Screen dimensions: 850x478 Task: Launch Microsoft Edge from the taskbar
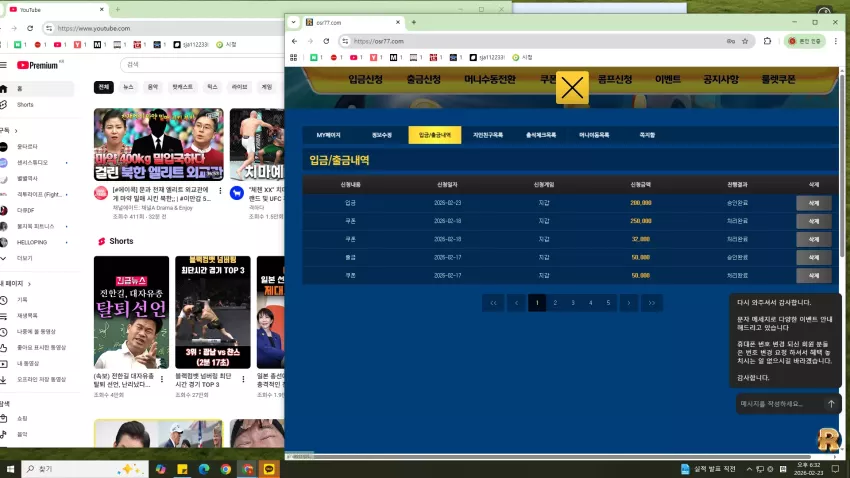point(204,469)
